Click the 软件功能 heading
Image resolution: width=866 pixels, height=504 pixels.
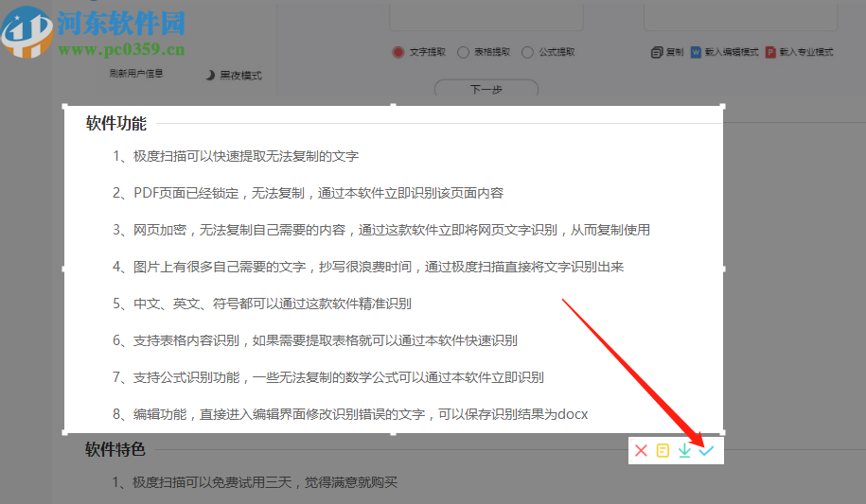point(116,123)
